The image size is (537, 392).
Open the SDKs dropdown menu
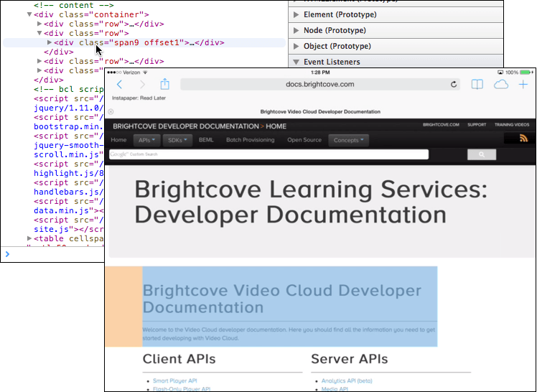click(177, 140)
